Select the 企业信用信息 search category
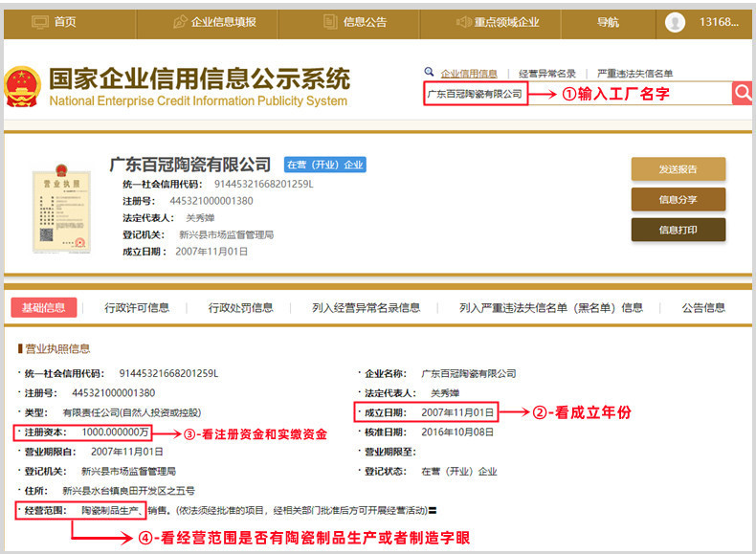 tap(469, 74)
